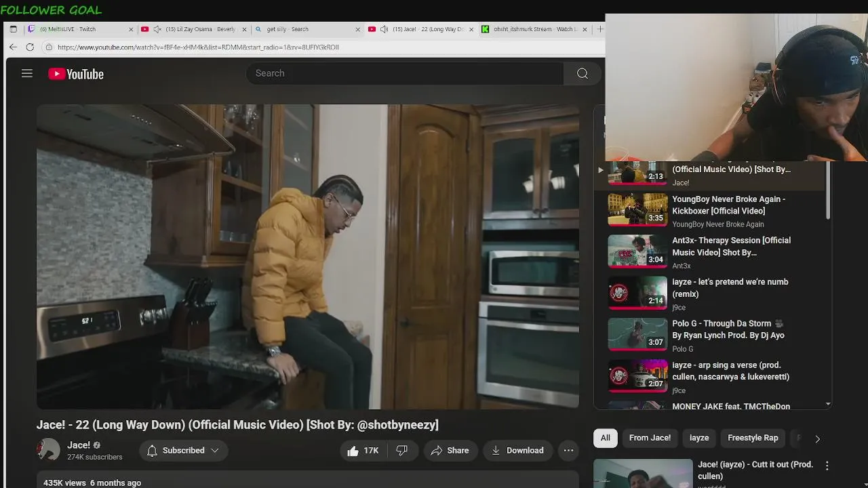Click the '435K views 6 months ago' description
This screenshot has height=488, width=868.
pyautogui.click(x=92, y=483)
